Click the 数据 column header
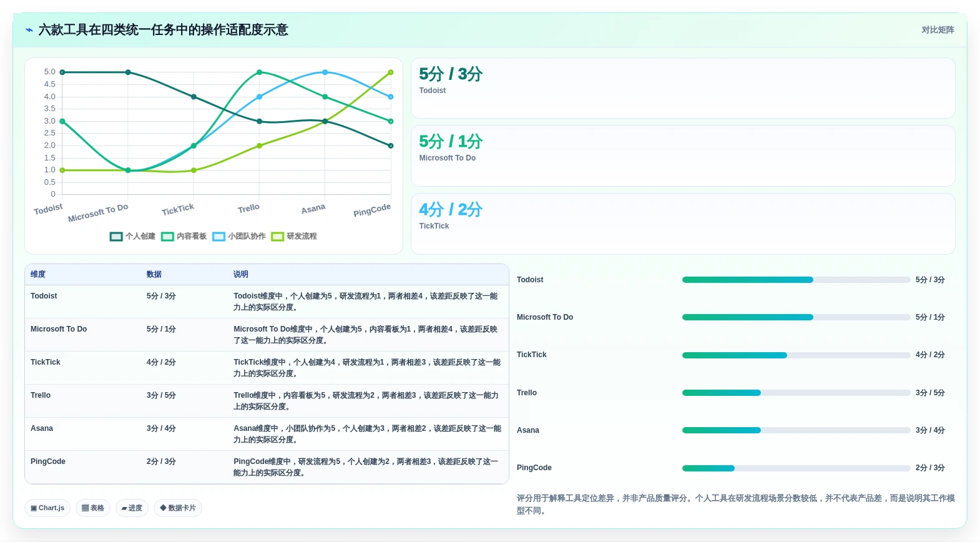The image size is (980, 542). pyautogui.click(x=154, y=274)
